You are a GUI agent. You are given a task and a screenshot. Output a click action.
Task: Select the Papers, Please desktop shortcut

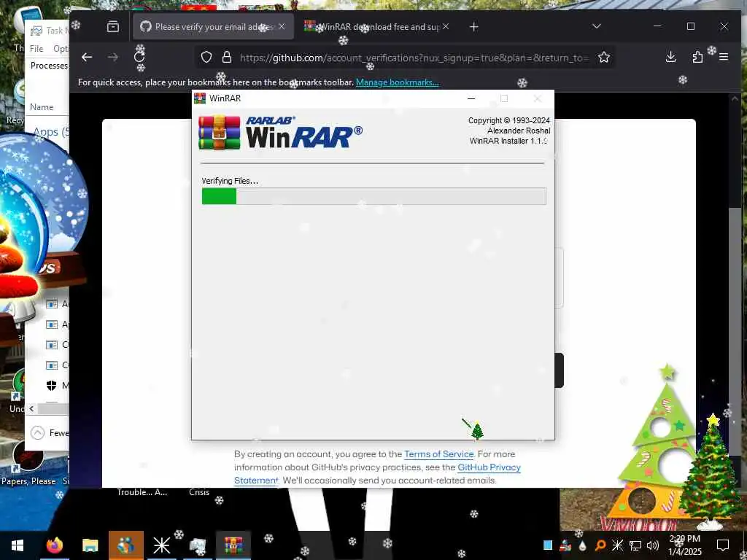tap(28, 464)
